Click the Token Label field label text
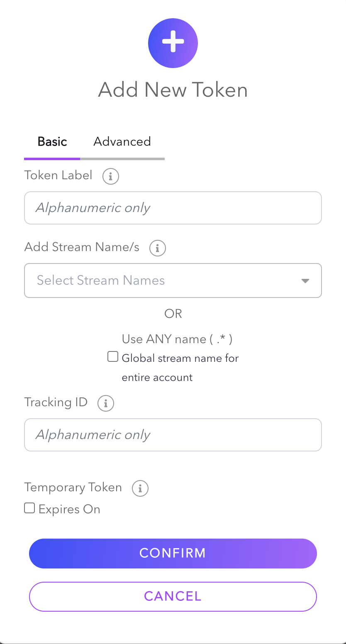 (58, 176)
